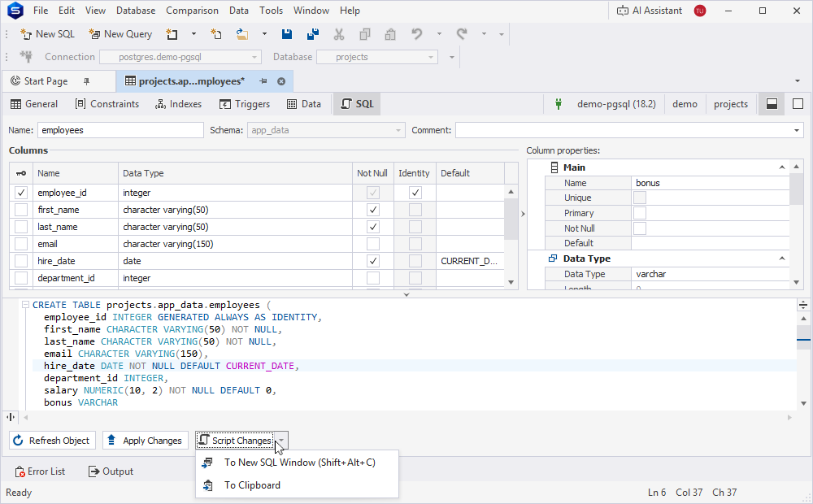Pin the Start Page tab
Viewport: 813px width, 504px height.
(x=87, y=81)
